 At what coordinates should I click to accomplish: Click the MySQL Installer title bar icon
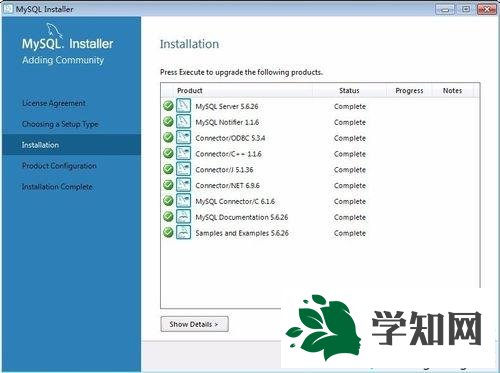(x=8, y=9)
